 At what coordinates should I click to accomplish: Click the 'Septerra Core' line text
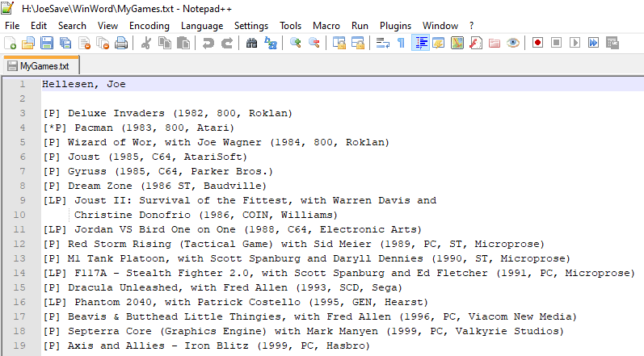(304, 331)
